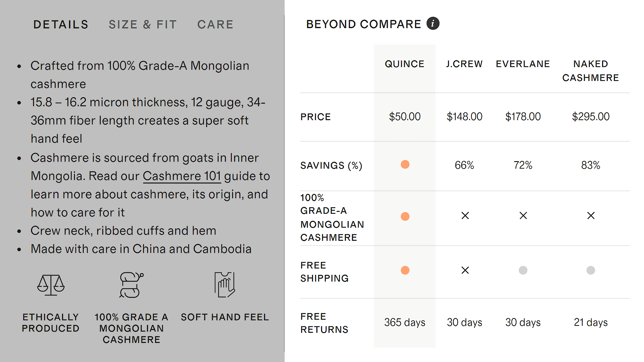Click Everlane's gray Free Shipping dot
The height and width of the screenshot is (362, 644).
[x=523, y=270]
